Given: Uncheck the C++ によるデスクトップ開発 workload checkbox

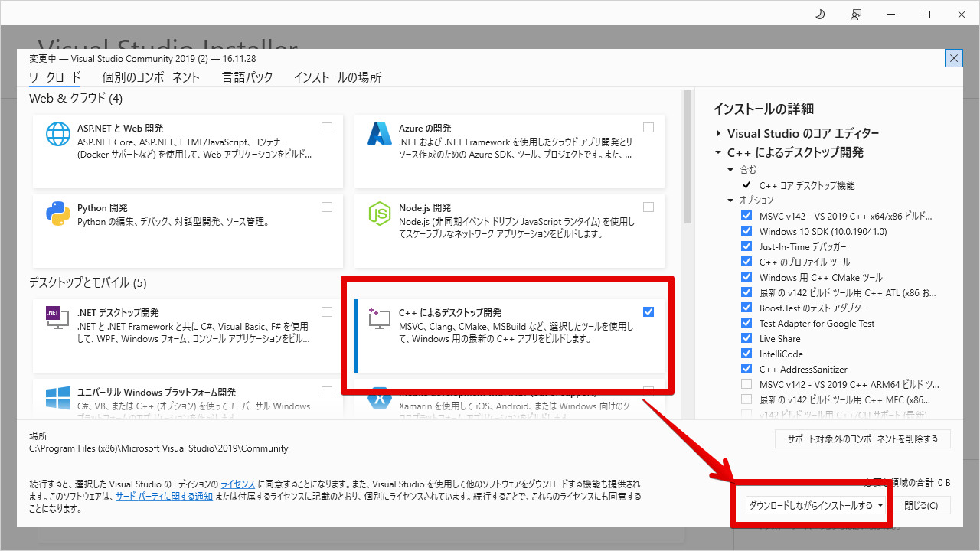Looking at the screenshot, I should tap(648, 311).
